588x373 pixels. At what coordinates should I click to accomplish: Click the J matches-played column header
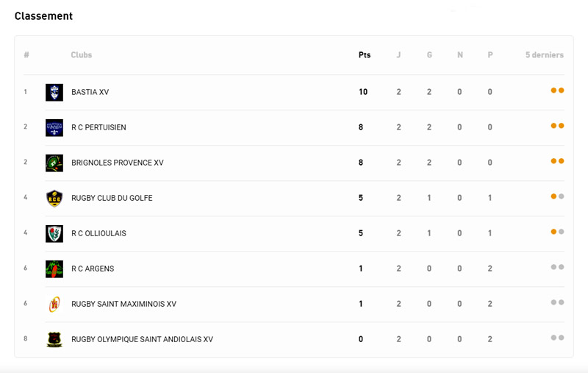pyautogui.click(x=398, y=54)
